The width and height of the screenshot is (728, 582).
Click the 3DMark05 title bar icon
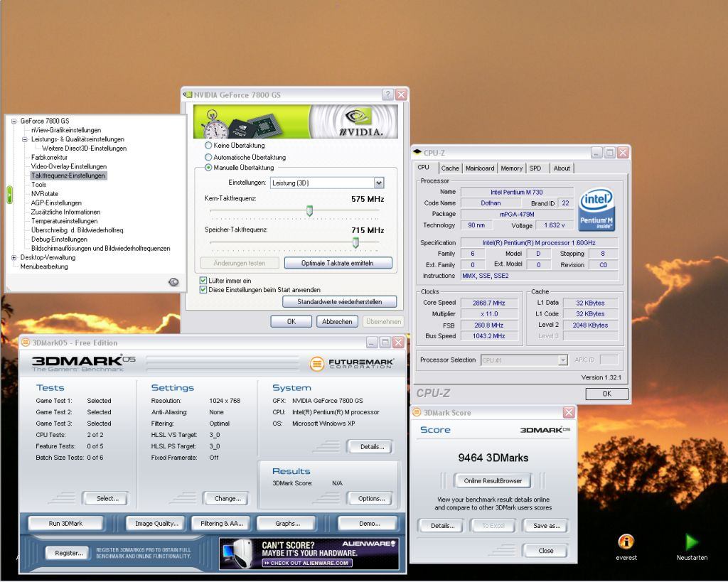26,343
